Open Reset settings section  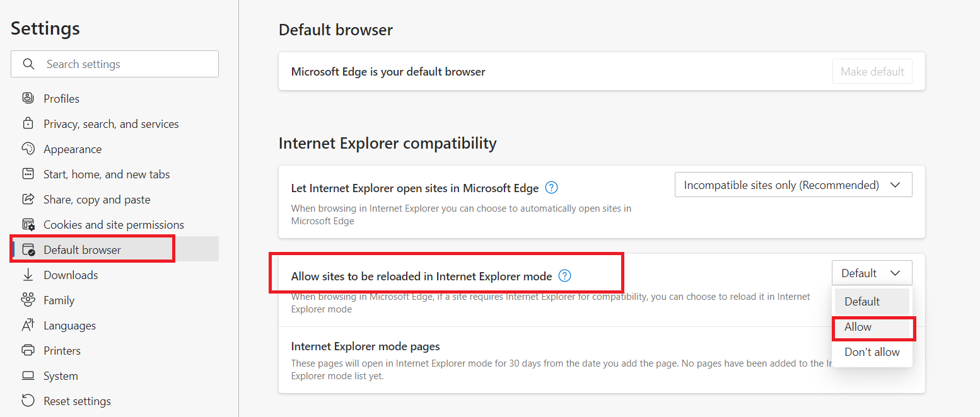pos(77,401)
